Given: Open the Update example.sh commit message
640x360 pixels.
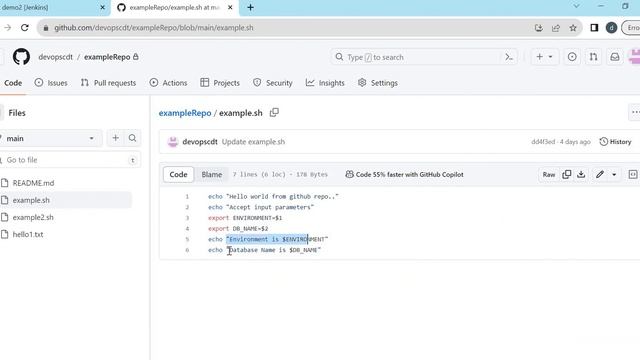Looking at the screenshot, I should [253, 142].
